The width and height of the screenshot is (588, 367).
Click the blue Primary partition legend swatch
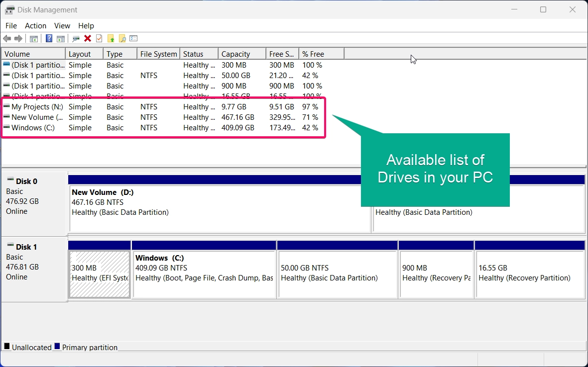pyautogui.click(x=57, y=347)
